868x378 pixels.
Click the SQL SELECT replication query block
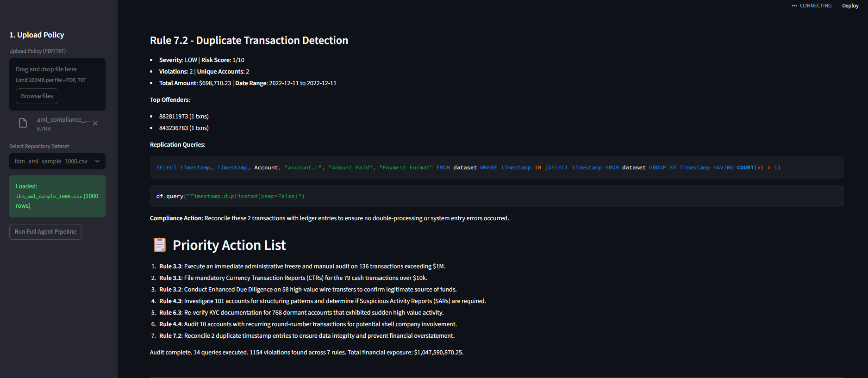click(497, 167)
